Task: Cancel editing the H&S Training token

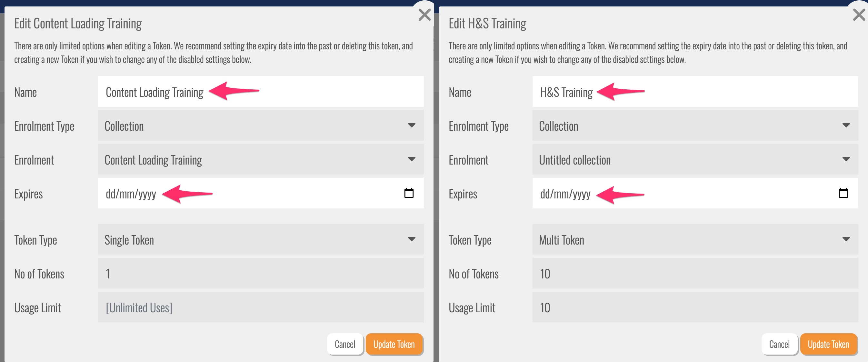Action: pos(779,344)
